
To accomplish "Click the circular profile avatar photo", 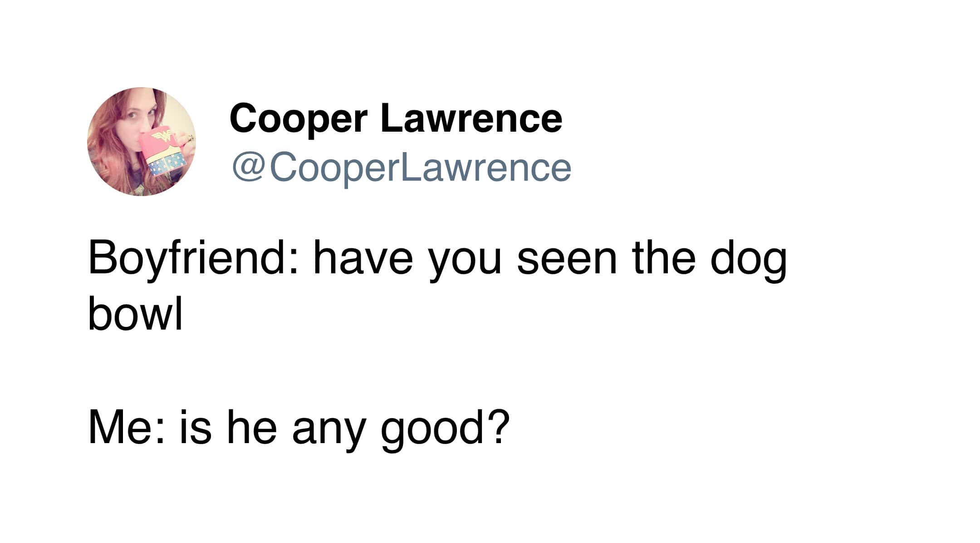I will point(141,141).
